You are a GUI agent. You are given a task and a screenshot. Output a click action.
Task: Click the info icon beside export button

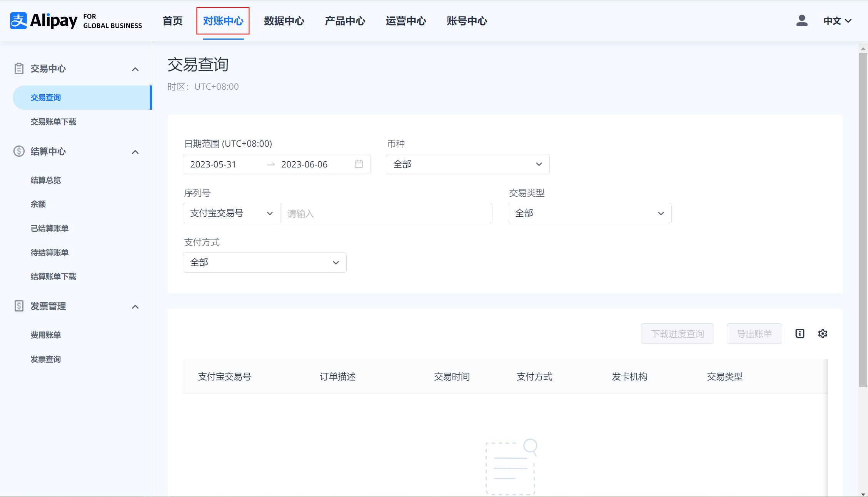pyautogui.click(x=800, y=334)
